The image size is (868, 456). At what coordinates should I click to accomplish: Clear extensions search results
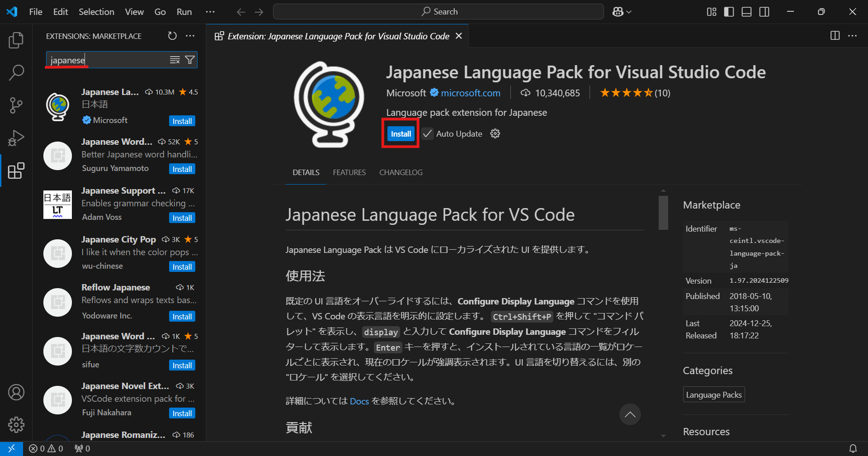point(175,60)
